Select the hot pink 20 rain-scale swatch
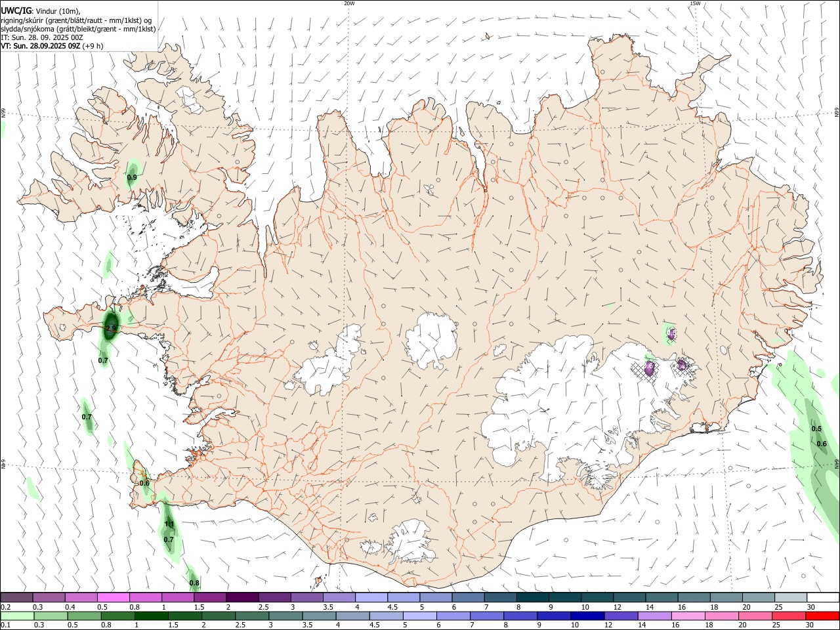The image size is (840, 630). (755, 616)
